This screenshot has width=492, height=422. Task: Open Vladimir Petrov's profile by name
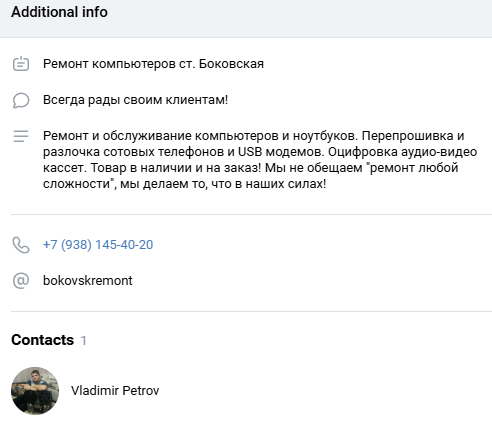115,391
